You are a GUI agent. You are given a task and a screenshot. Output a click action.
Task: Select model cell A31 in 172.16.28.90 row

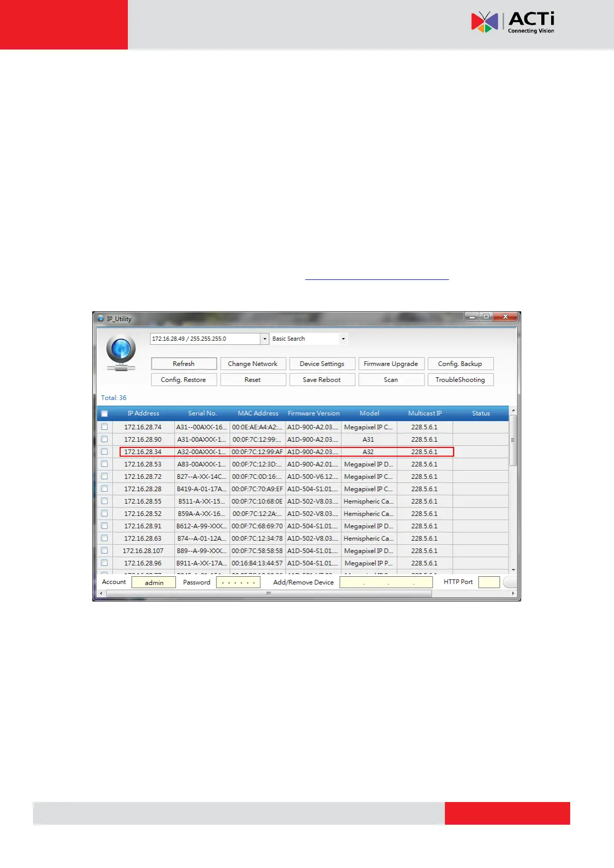pyautogui.click(x=369, y=440)
